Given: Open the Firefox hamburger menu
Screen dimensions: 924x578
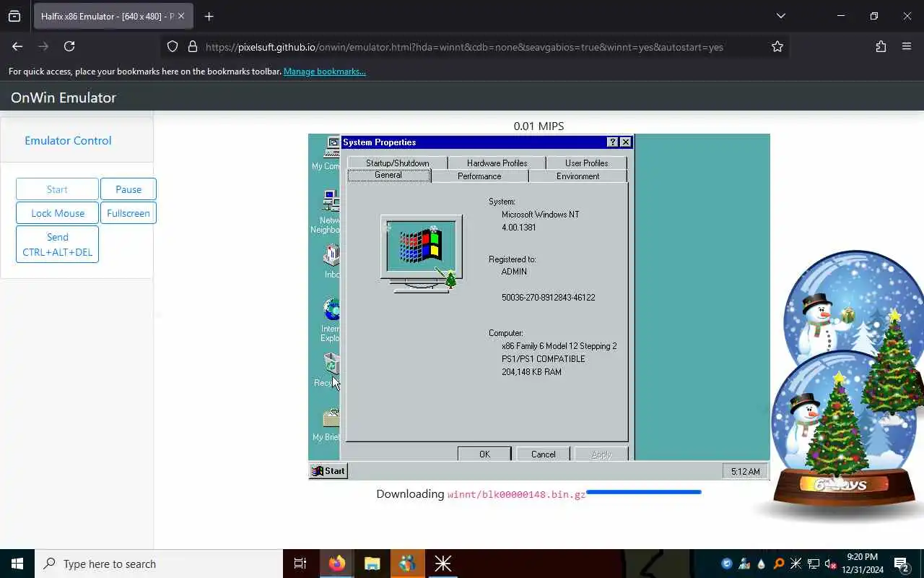Looking at the screenshot, I should tap(907, 46).
